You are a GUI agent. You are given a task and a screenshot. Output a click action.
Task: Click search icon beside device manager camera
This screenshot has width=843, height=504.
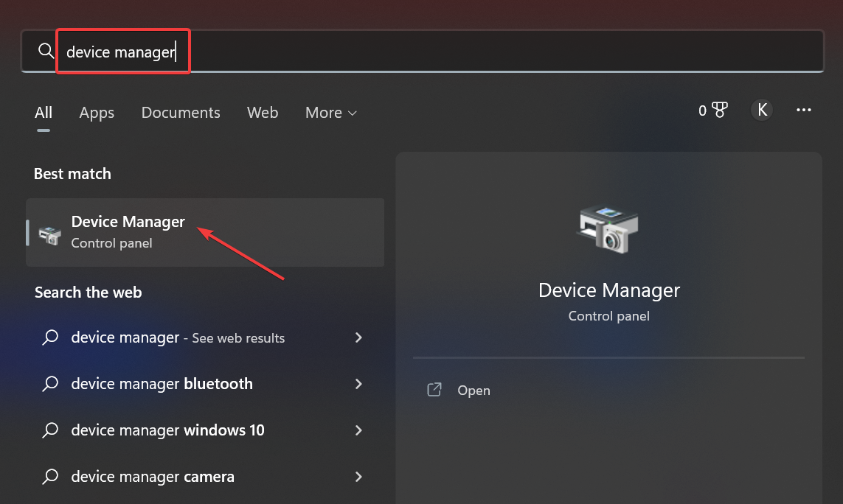click(x=50, y=477)
